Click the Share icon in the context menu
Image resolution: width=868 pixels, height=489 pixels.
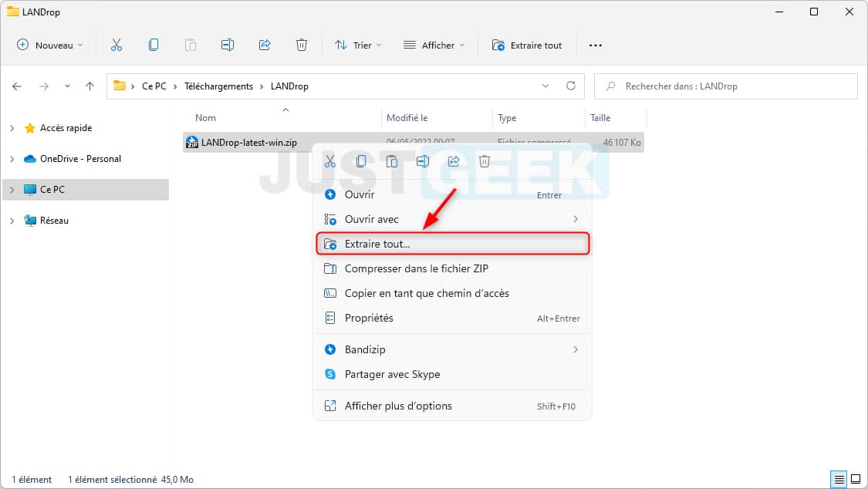[x=454, y=161]
